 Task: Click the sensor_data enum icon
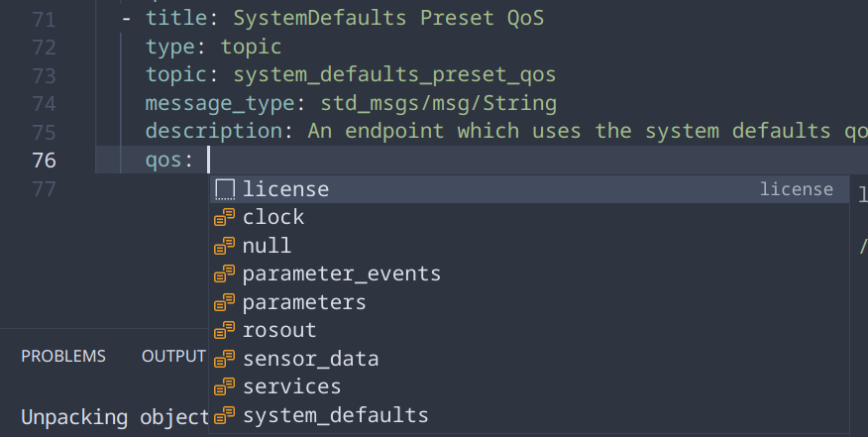click(x=224, y=359)
